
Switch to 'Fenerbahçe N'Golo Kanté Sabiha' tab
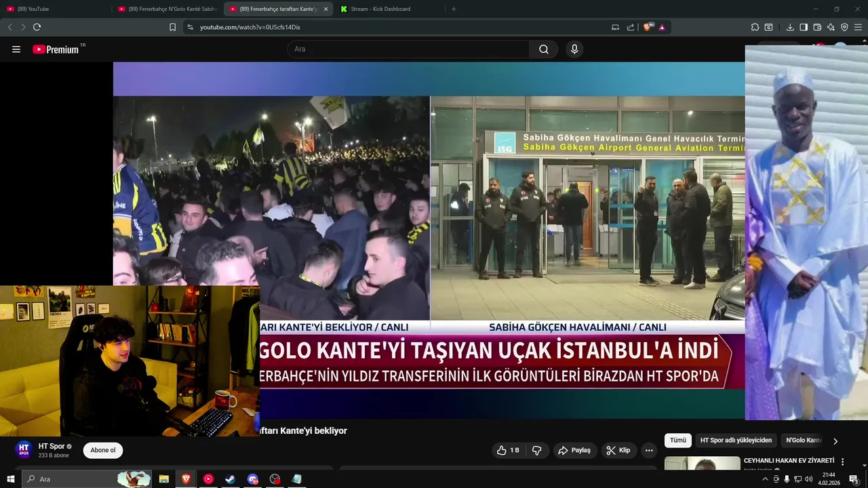pos(166,9)
